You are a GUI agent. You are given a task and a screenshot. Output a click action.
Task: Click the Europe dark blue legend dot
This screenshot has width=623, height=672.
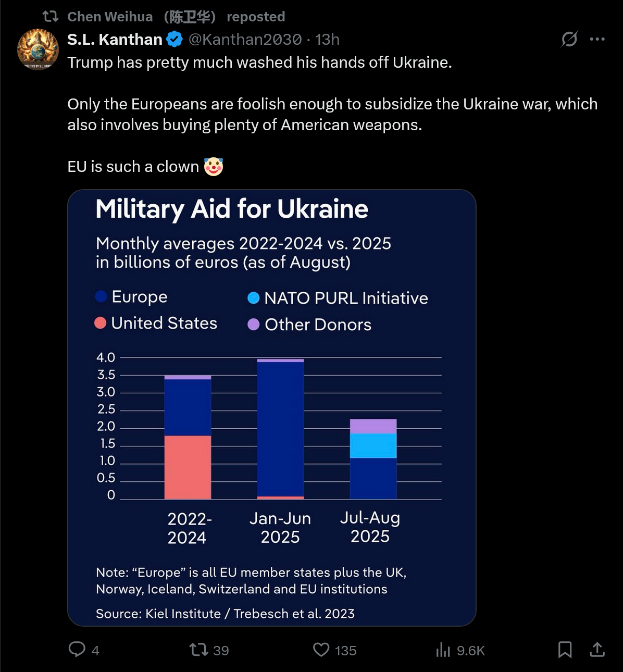101,296
